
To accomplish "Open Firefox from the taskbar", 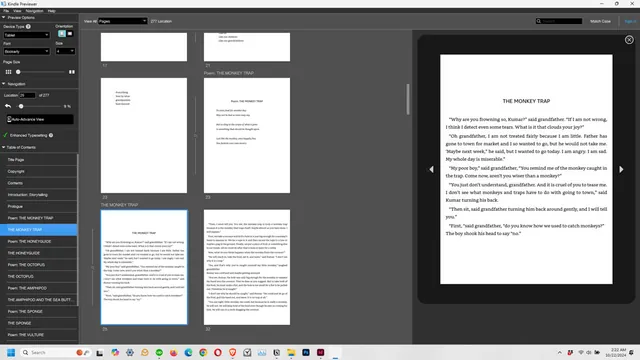I will click(x=173, y=353).
